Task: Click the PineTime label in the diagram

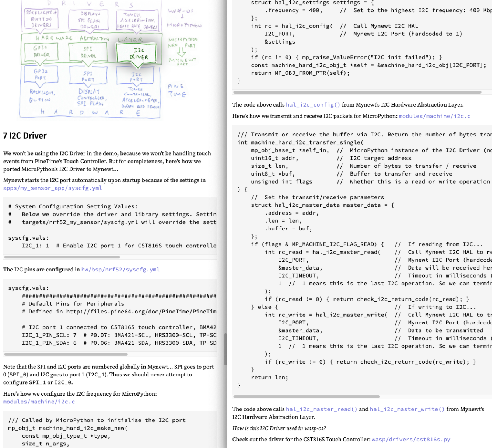Action: [x=177, y=90]
